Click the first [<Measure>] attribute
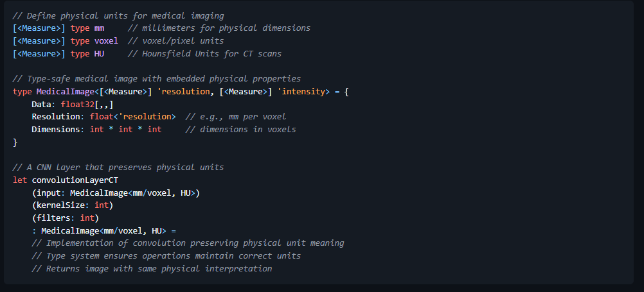 pos(39,28)
